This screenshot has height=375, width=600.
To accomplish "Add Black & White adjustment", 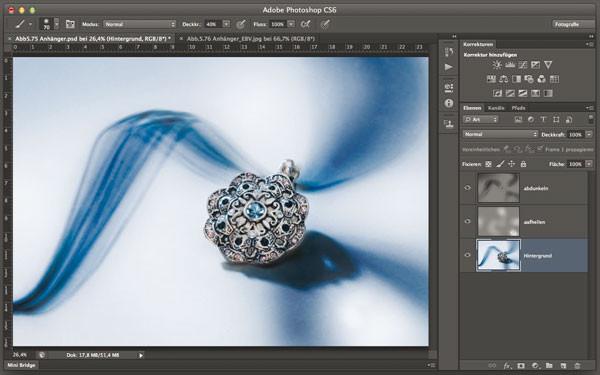I will click(x=516, y=79).
